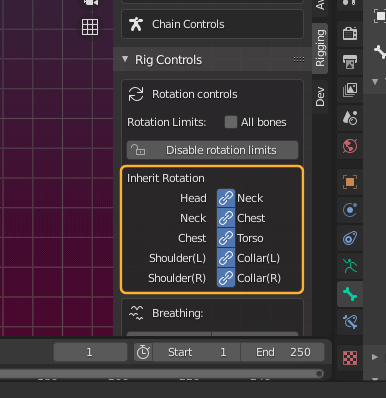This screenshot has width=386, height=398.
Task: Collapse the Rig Controls panel
Action: [125, 59]
